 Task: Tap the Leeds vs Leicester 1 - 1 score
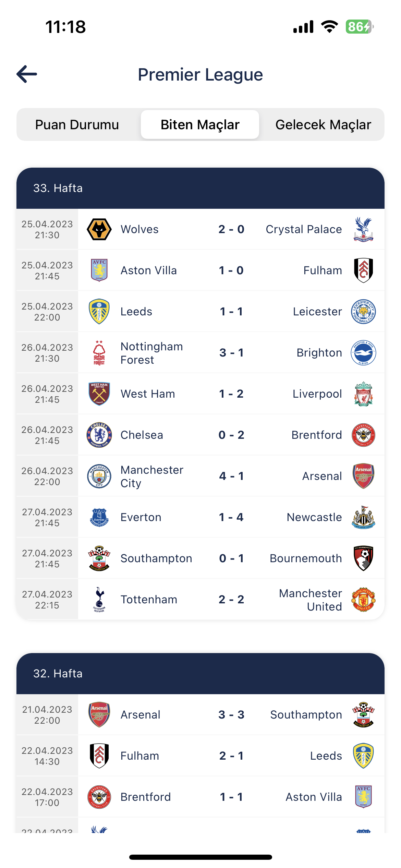click(x=231, y=311)
